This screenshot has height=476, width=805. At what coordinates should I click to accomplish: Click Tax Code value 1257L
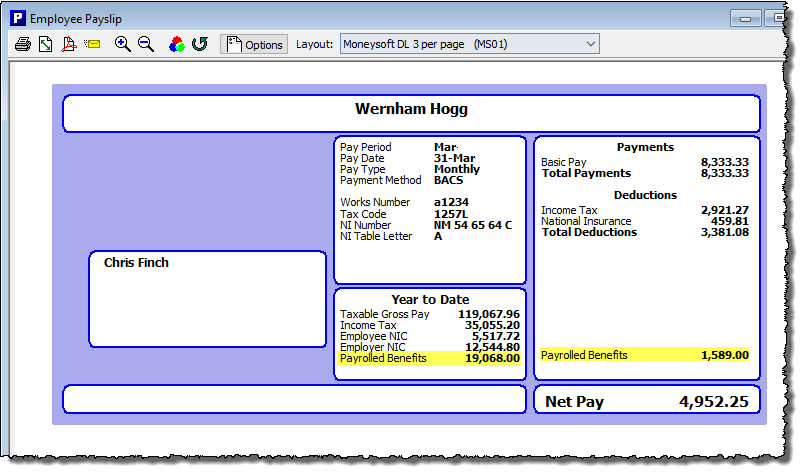[451, 214]
